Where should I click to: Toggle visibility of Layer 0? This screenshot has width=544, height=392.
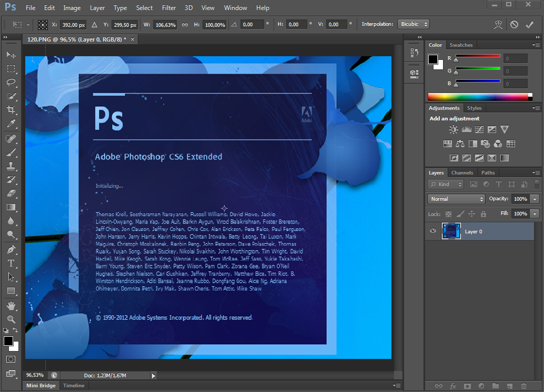pos(433,231)
